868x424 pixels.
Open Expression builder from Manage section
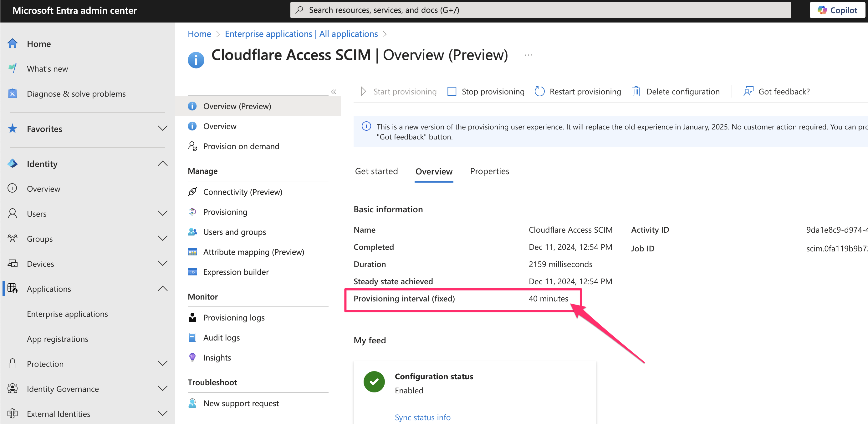point(236,272)
